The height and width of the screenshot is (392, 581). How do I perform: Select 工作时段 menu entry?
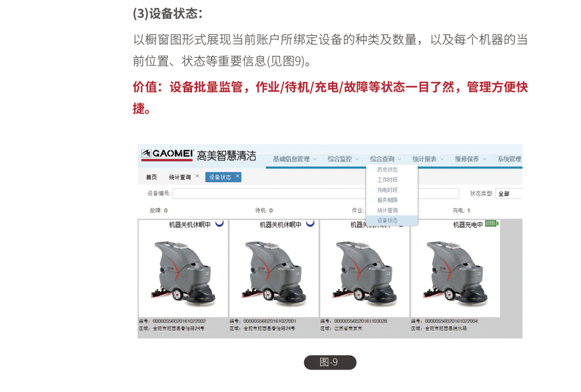(x=387, y=180)
